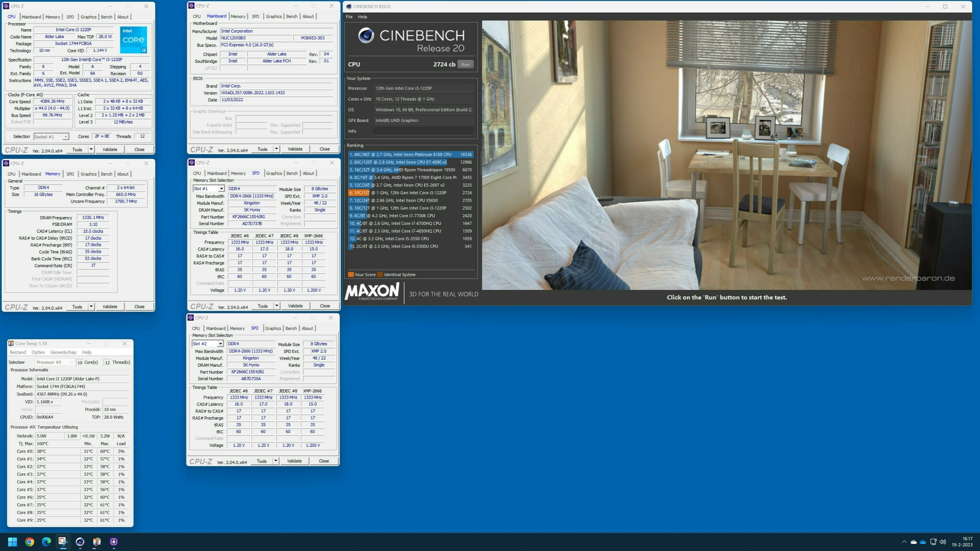Click the Core Temp title bar icon
Viewport: 980px width, 551px height.
11,343
